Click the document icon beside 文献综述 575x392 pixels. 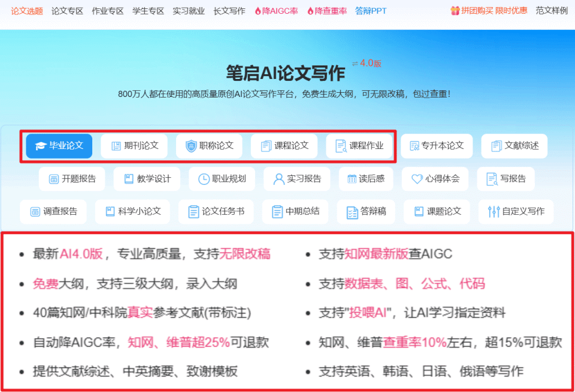click(x=497, y=146)
